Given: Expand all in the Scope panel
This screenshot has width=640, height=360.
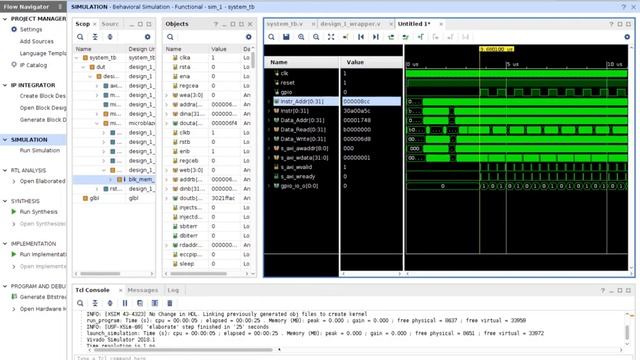Looking at the screenshot, I should tap(110, 37).
